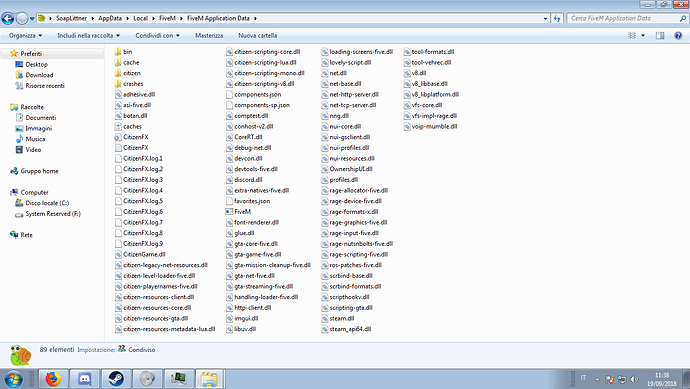Open the Condividi con dropdown

(x=158, y=36)
